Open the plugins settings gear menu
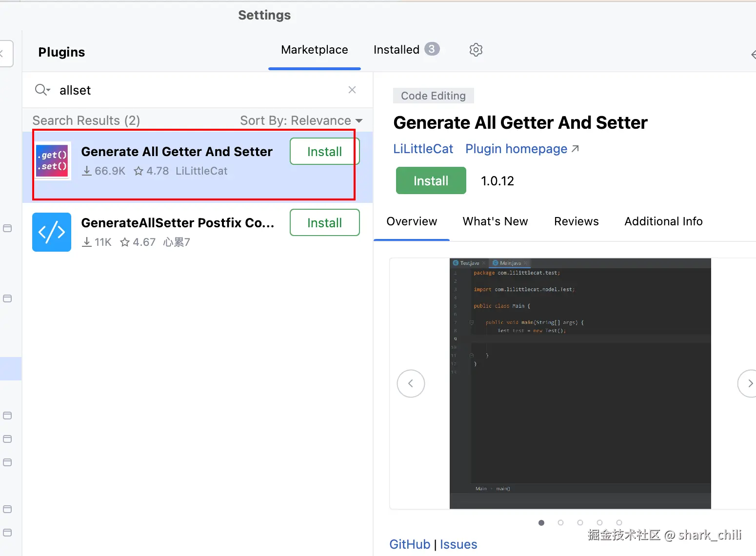The height and width of the screenshot is (556, 756). point(476,50)
